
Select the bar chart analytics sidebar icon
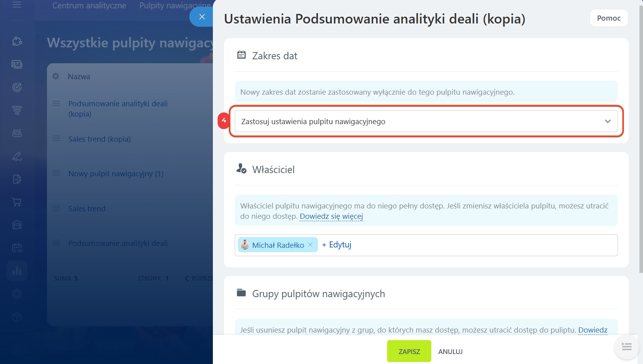tap(17, 271)
